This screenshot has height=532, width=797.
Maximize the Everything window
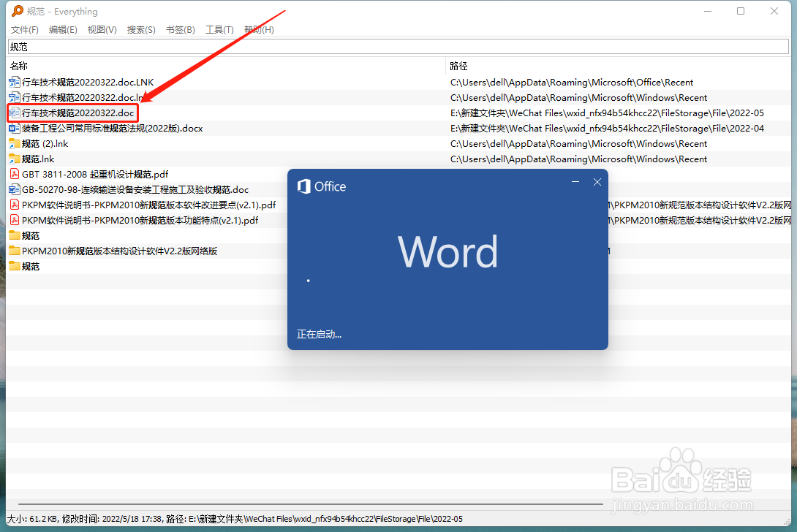point(741,11)
